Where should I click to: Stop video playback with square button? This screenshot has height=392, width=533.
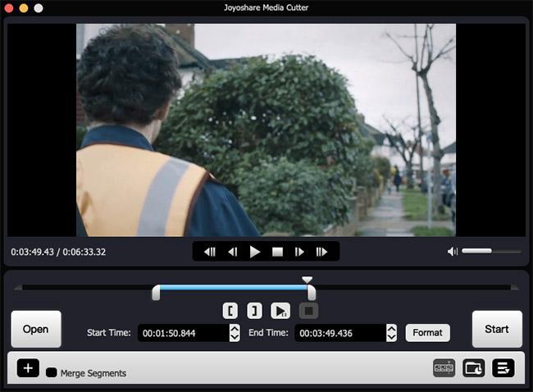[x=277, y=252]
